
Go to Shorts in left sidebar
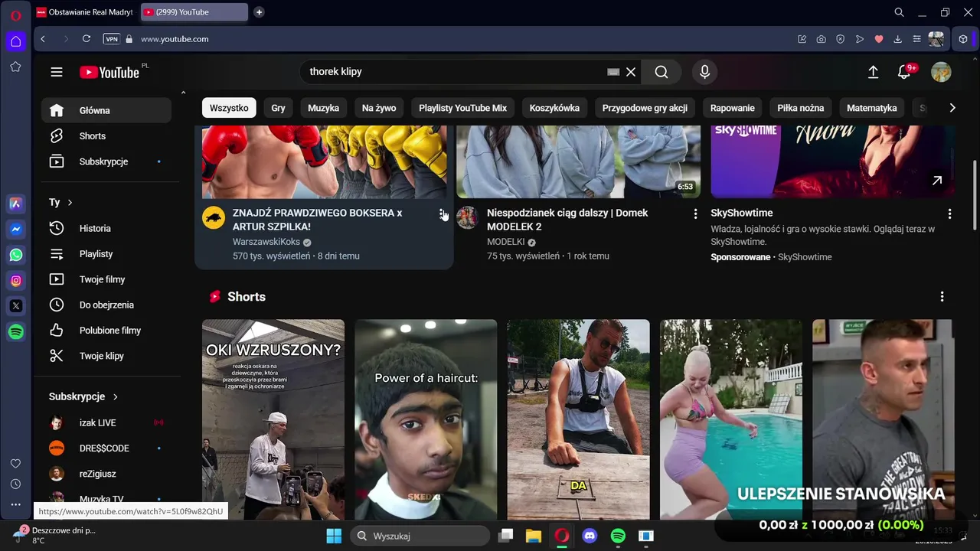[x=106, y=136]
